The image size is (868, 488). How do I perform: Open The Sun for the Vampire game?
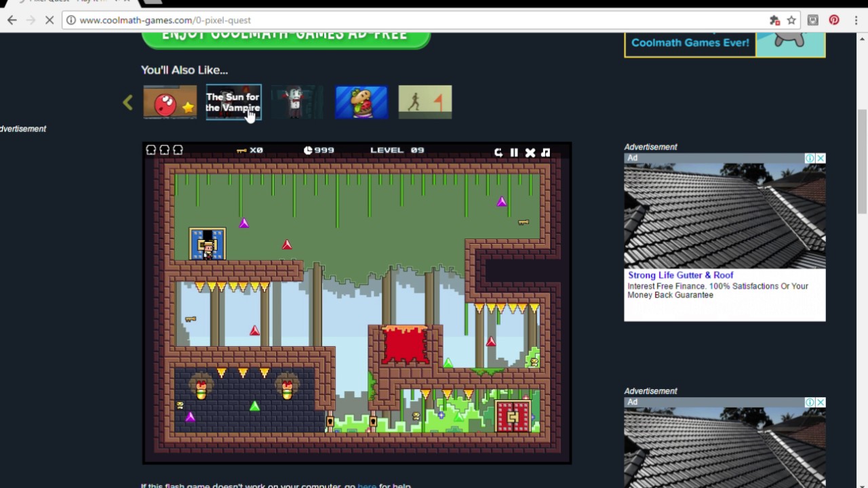[233, 102]
